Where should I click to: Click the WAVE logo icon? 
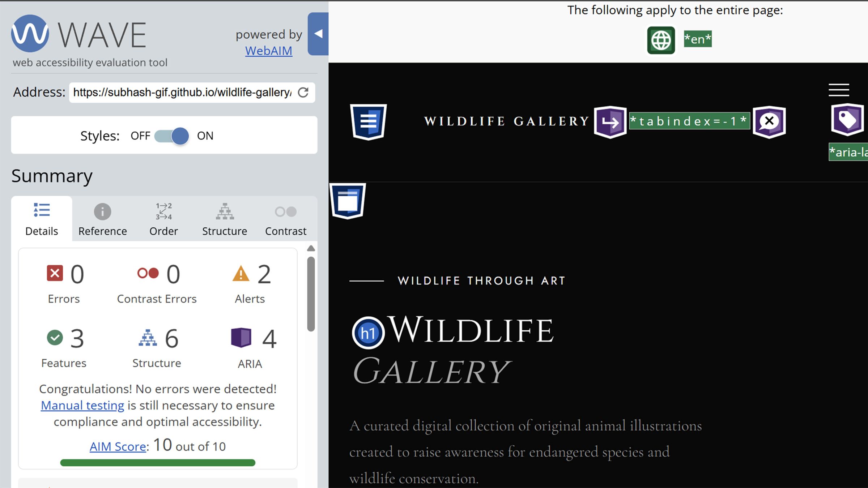point(30,33)
